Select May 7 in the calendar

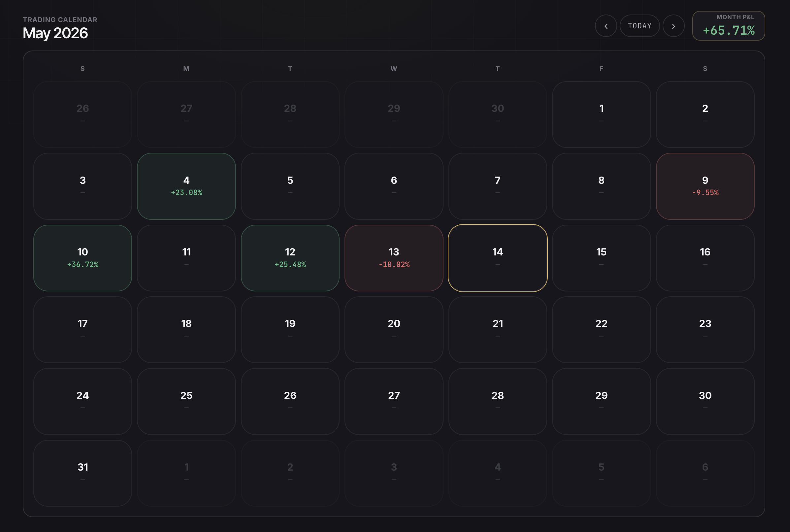coord(498,186)
